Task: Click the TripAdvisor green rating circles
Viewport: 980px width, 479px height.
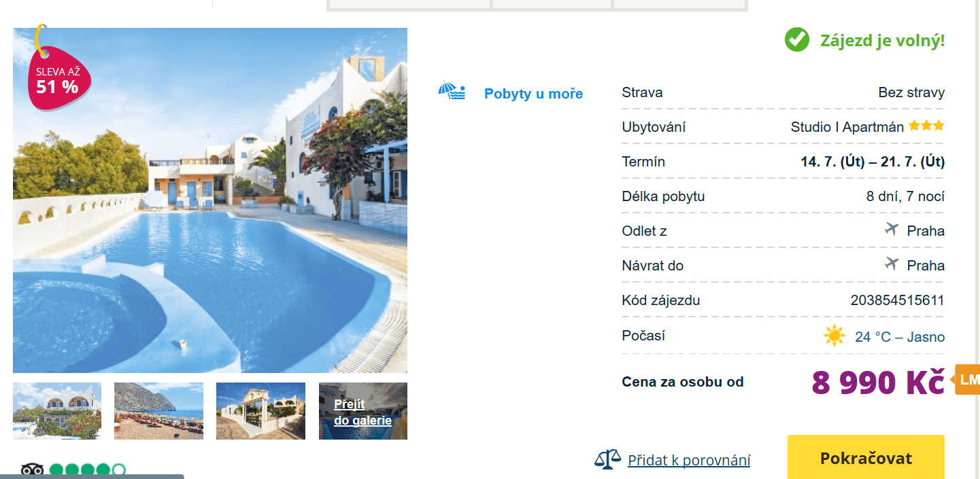Action: (88, 470)
